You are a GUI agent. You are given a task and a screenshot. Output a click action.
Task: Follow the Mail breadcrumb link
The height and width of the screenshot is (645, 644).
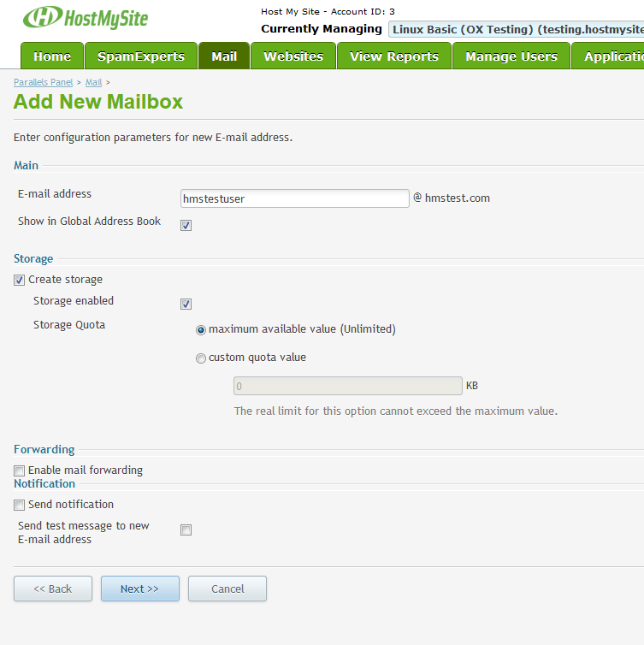pyautogui.click(x=93, y=82)
